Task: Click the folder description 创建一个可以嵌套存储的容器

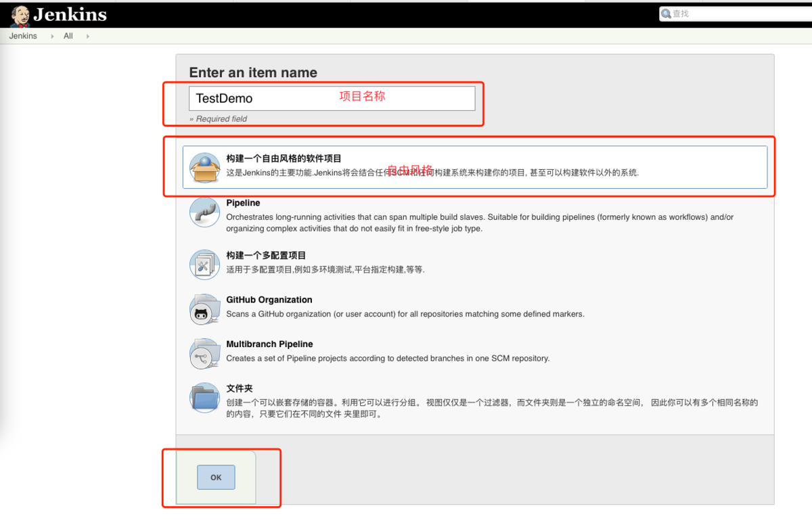Action: pos(492,408)
